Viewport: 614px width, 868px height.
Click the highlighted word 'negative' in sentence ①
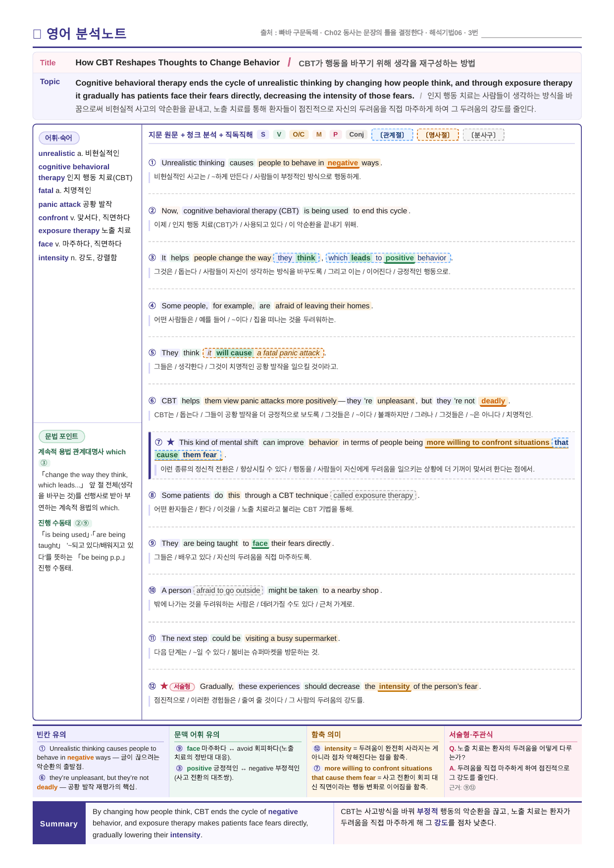click(x=343, y=163)
